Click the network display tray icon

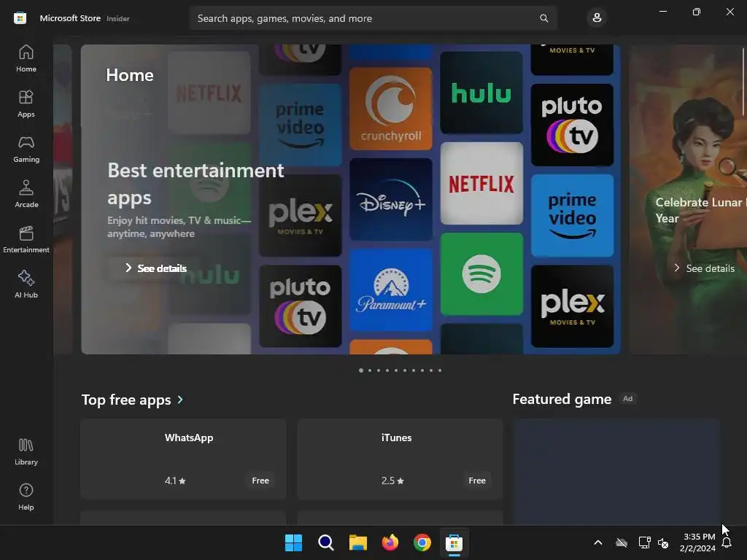tap(644, 542)
